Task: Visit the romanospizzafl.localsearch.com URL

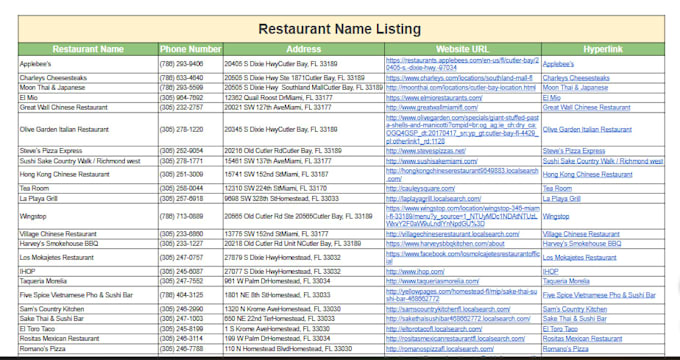Action: pyautogui.click(x=440, y=349)
